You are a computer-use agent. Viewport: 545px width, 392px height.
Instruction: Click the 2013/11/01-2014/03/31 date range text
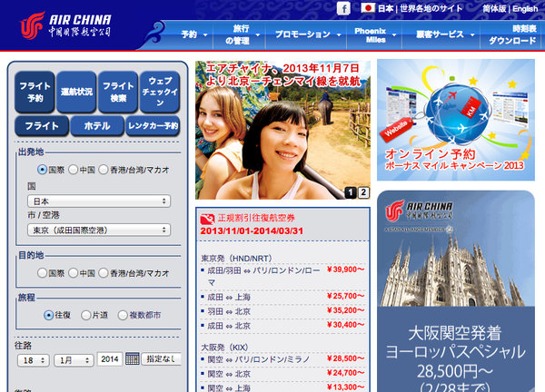[x=252, y=230]
